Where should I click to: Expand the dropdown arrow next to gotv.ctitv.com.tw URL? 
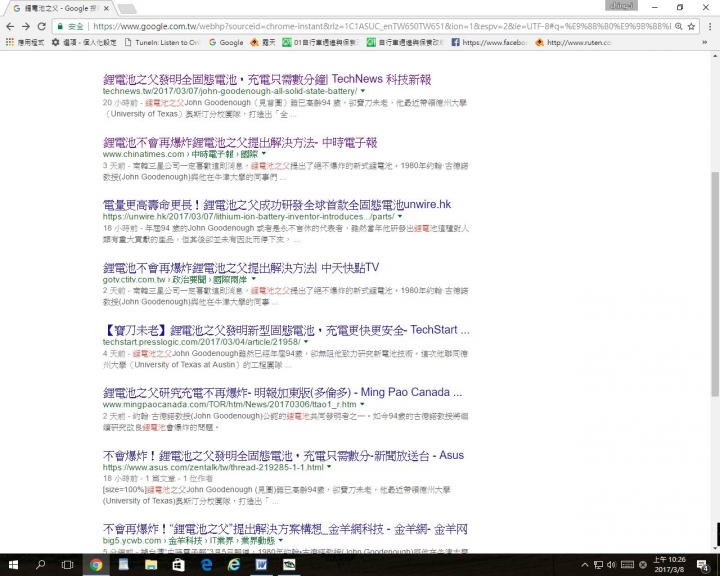coord(253,279)
